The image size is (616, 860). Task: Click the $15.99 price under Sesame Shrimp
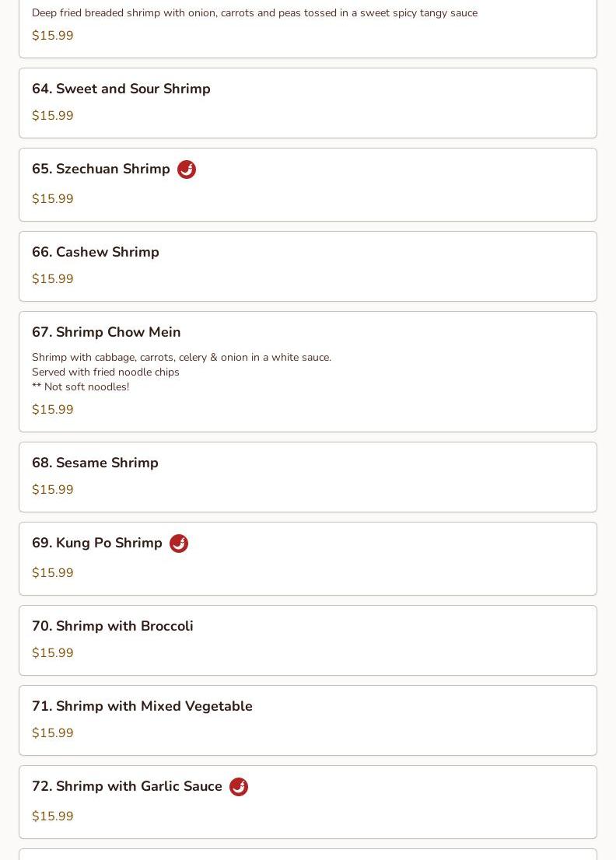click(53, 489)
